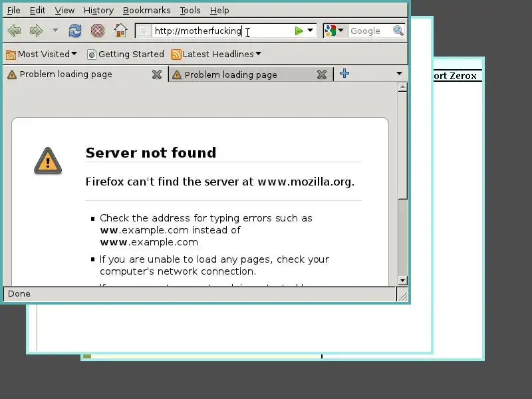Open the Getting Started bookmark

pos(126,55)
